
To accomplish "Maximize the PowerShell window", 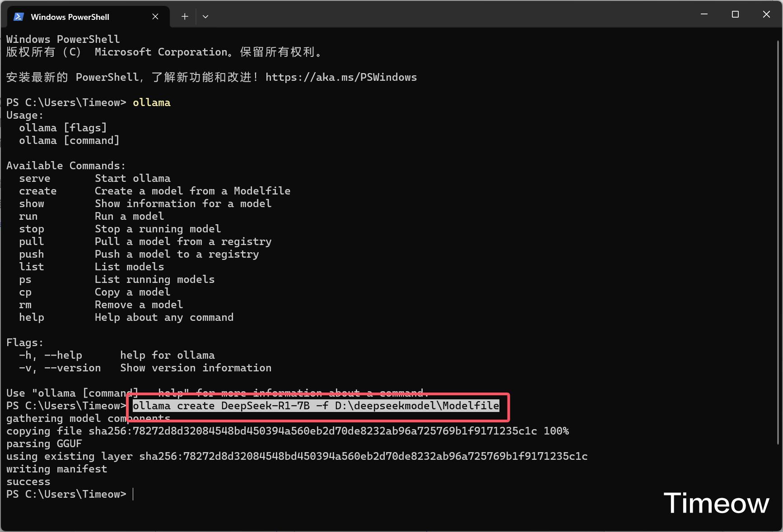I will click(735, 14).
